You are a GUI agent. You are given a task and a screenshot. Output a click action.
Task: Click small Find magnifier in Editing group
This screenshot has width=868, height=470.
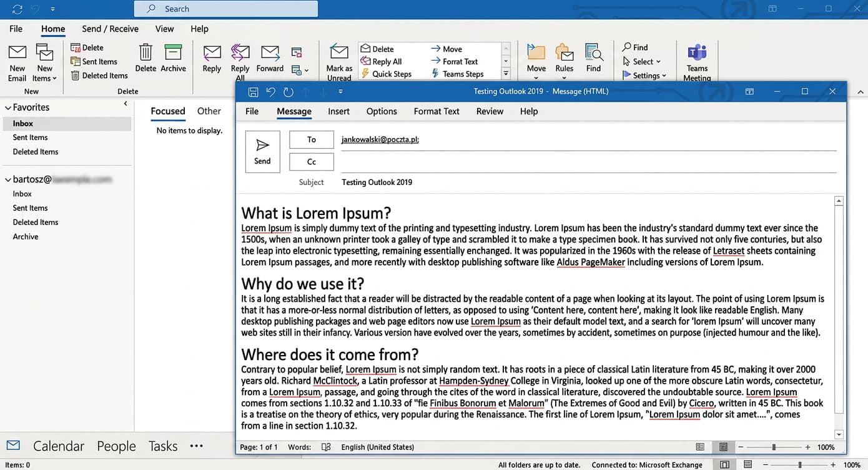635,47
